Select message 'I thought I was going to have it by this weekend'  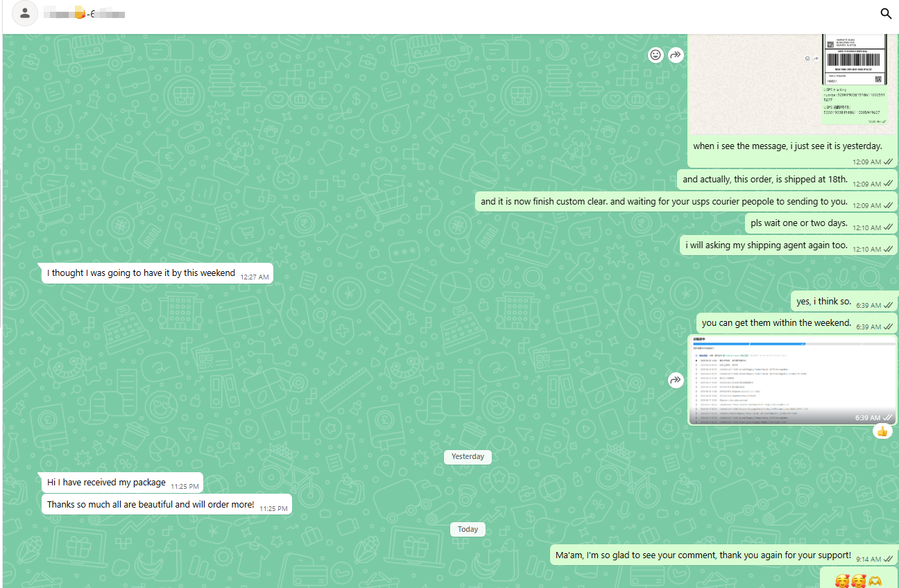(157, 273)
